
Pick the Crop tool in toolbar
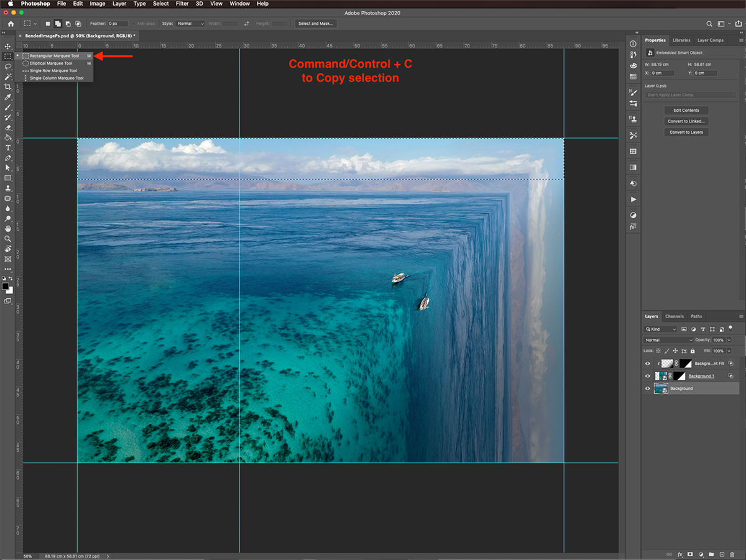pyautogui.click(x=8, y=87)
